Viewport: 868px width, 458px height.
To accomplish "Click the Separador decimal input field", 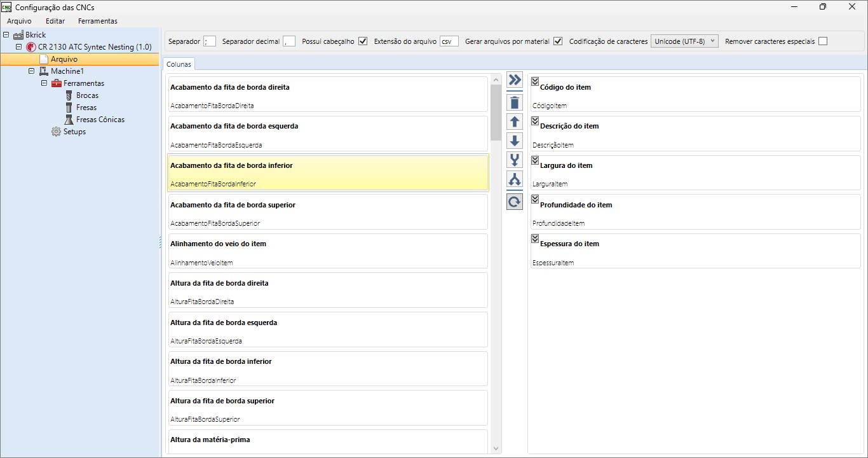I will [x=289, y=41].
